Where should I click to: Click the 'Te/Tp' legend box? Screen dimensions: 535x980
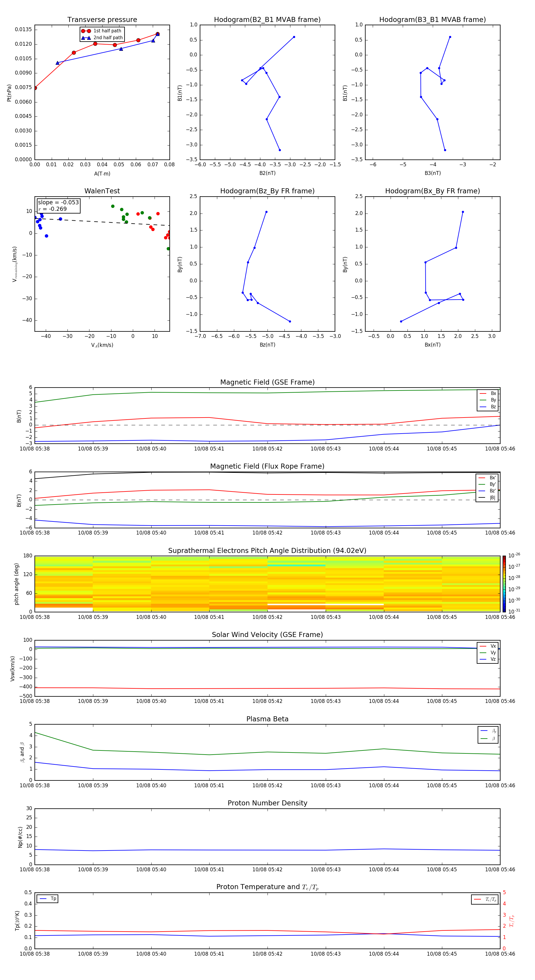(x=485, y=899)
